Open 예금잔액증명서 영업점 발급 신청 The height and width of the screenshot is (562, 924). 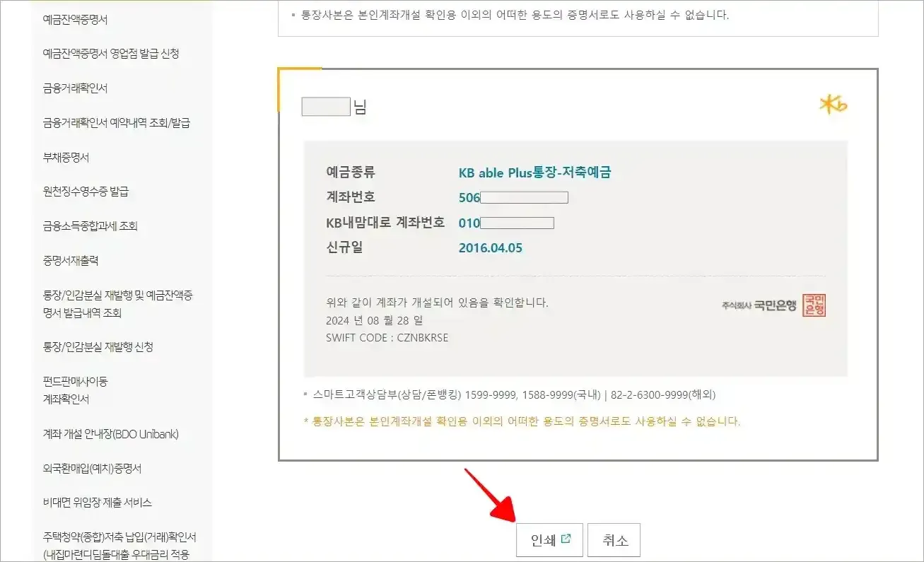click(111, 54)
